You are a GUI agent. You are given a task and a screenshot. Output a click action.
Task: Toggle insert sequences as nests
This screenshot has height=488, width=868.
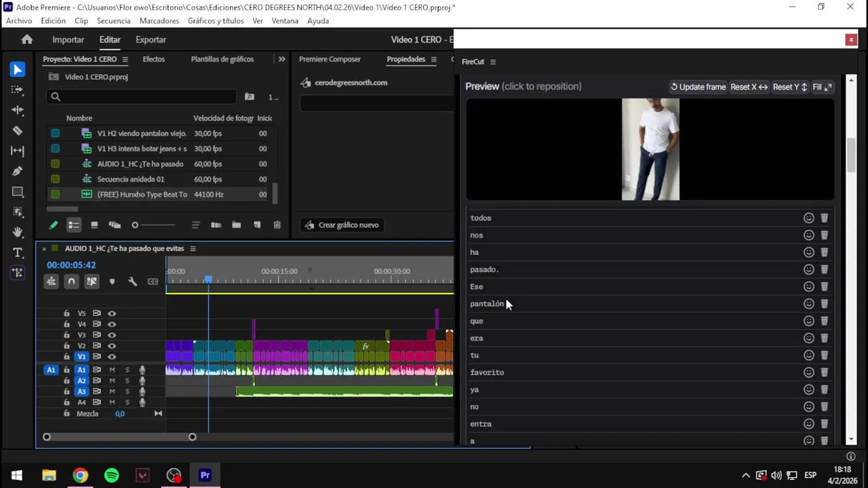[x=51, y=281]
